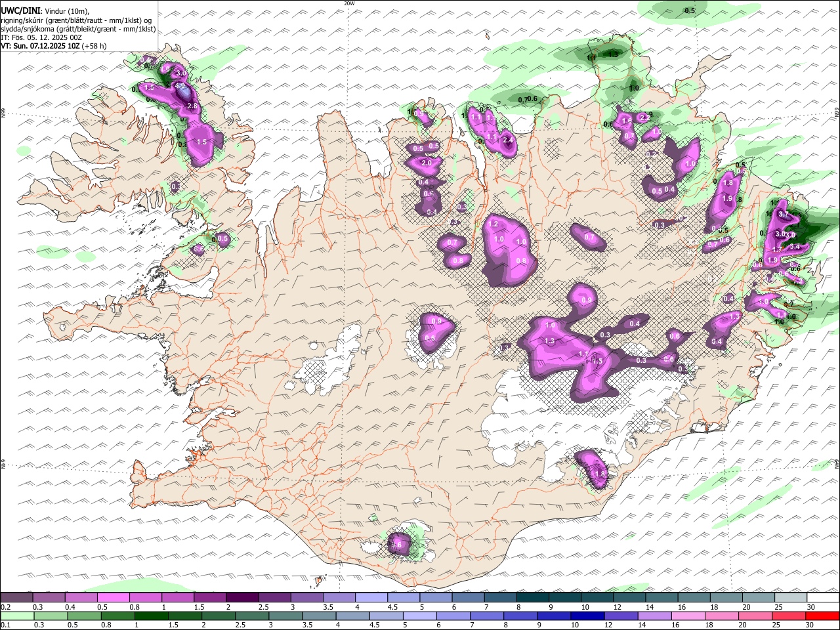Click the '0.2' label on the snow scale
840x630 pixels.
point(5,607)
